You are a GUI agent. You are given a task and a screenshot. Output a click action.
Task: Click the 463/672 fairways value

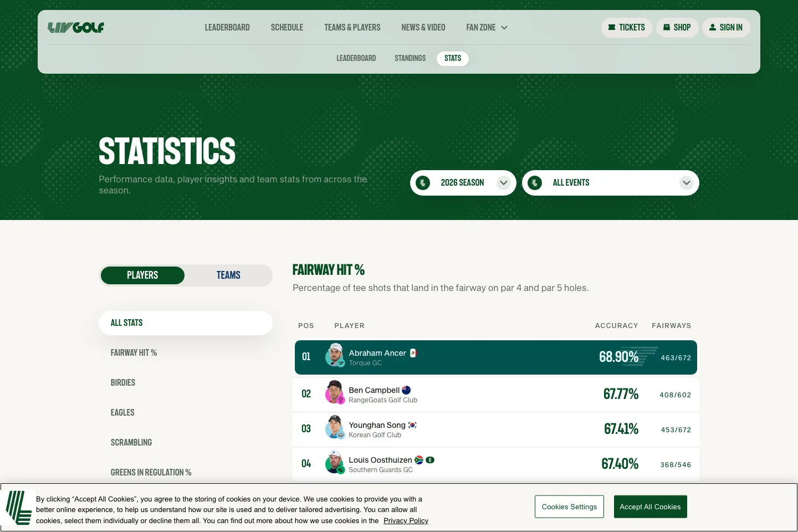[x=676, y=358]
